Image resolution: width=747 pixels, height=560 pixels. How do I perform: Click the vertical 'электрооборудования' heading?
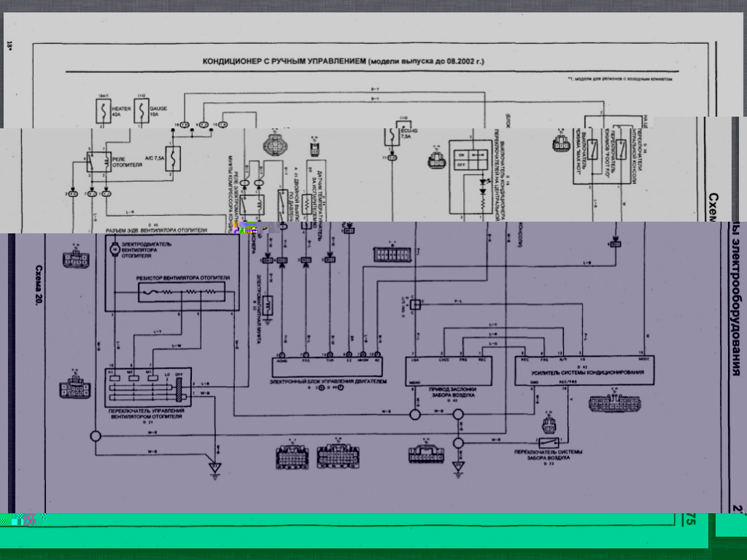pos(735,307)
